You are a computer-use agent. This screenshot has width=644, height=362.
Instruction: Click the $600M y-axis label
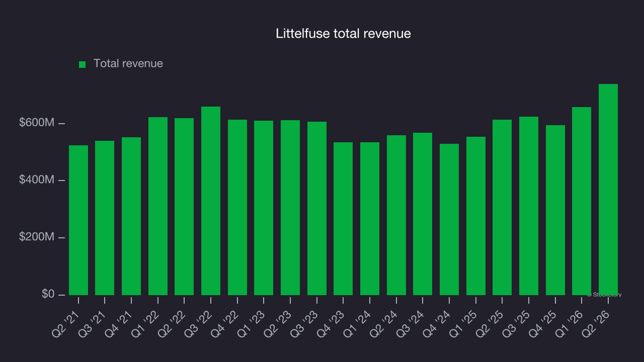coord(37,123)
